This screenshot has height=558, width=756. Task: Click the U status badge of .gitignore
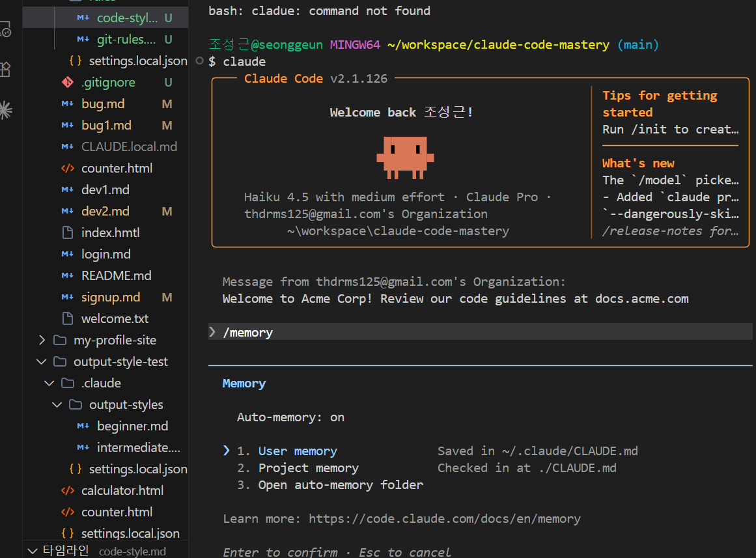point(168,83)
